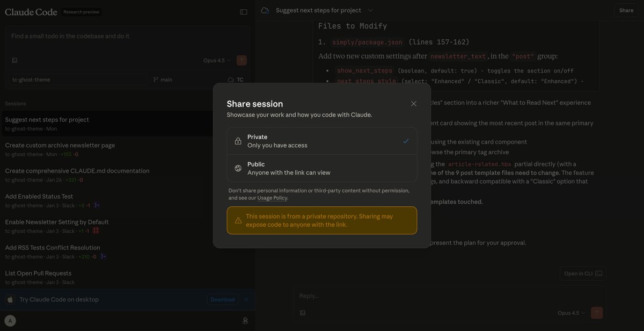Select the Private sharing option
Screen dimensions: 644x331
[x=321, y=141]
